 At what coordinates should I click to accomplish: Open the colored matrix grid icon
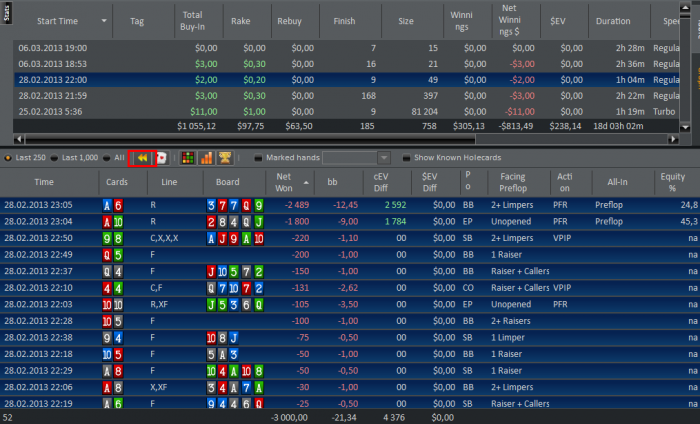point(188,158)
